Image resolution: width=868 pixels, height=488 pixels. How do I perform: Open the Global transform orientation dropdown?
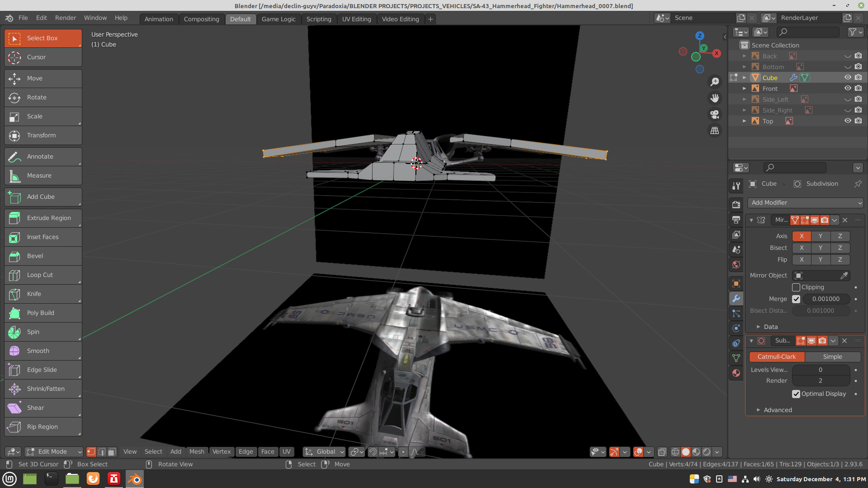pyautogui.click(x=324, y=452)
